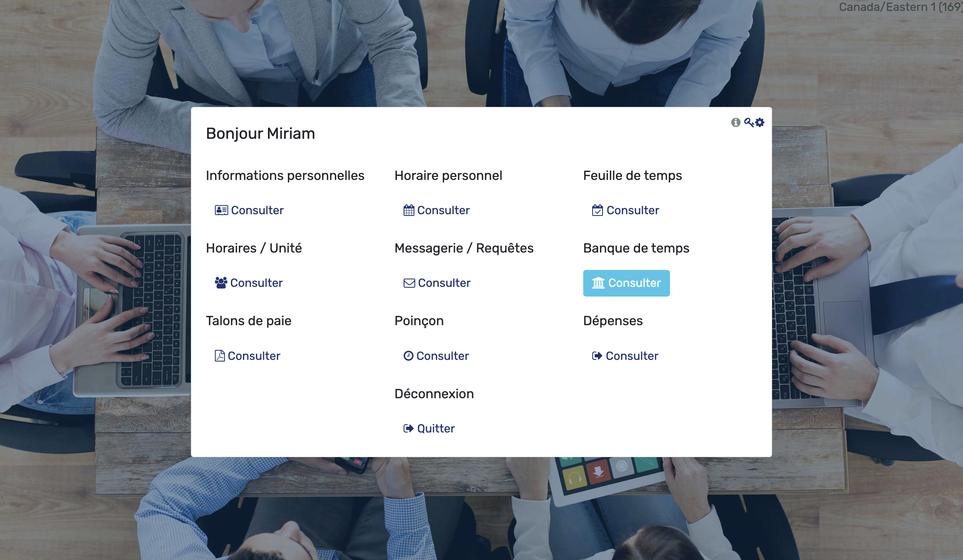Log out with the Quitter link
963x560 pixels.
pos(429,428)
